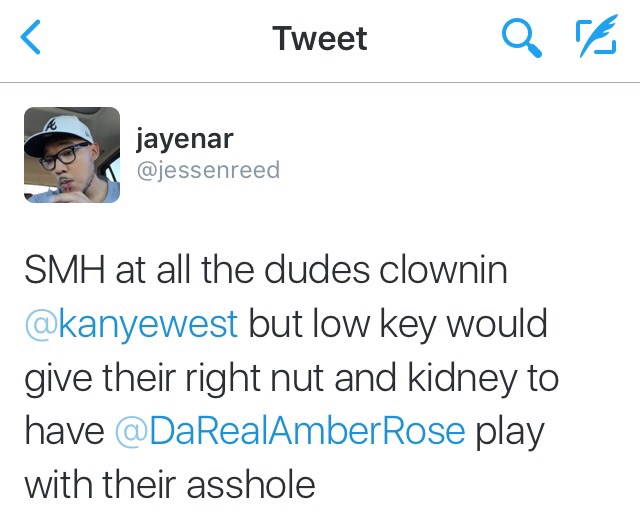The image size is (640, 524).
Task: Open the @DaRealAmberRose mention link
Action: (x=290, y=431)
